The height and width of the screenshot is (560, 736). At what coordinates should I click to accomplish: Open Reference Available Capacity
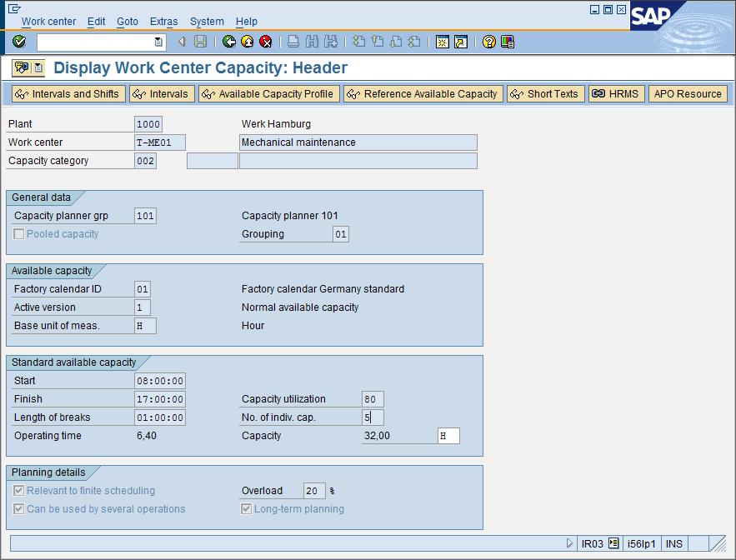(x=423, y=94)
